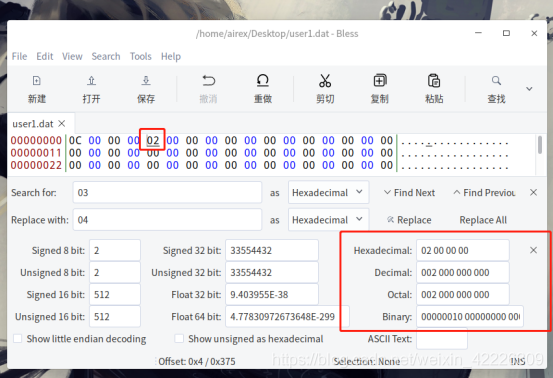The width and height of the screenshot is (553, 378).
Task: Open the File menu
Action: [19, 56]
